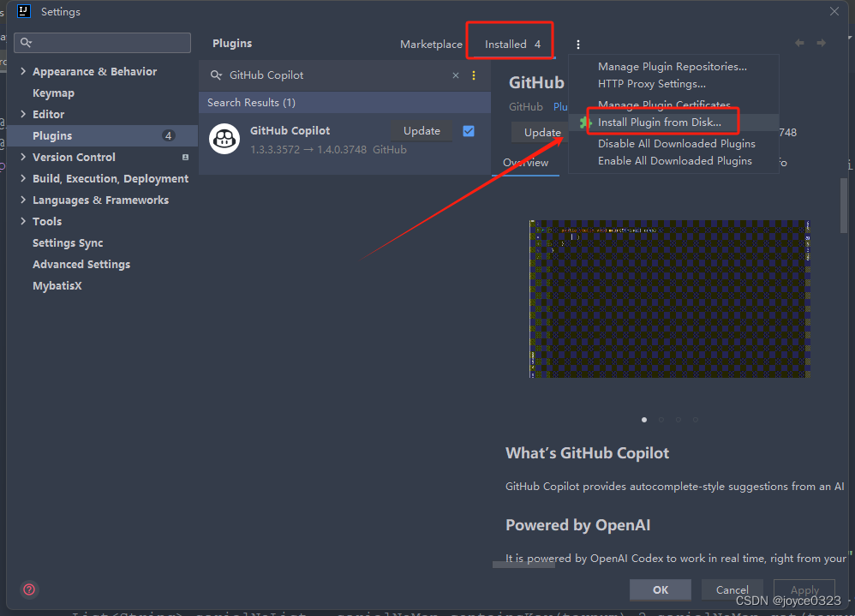Select second screenshot carousel dot
Screen dimensions: 855x616
[661, 420]
